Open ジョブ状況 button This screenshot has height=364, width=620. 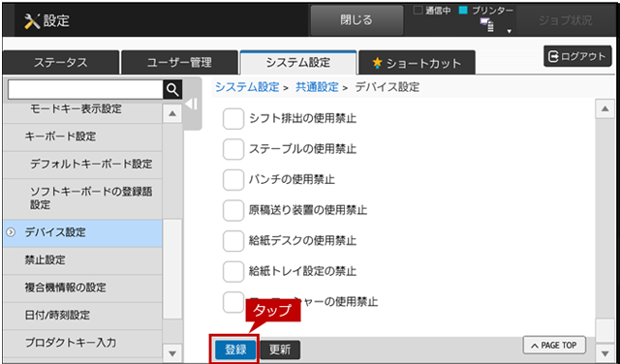[566, 20]
